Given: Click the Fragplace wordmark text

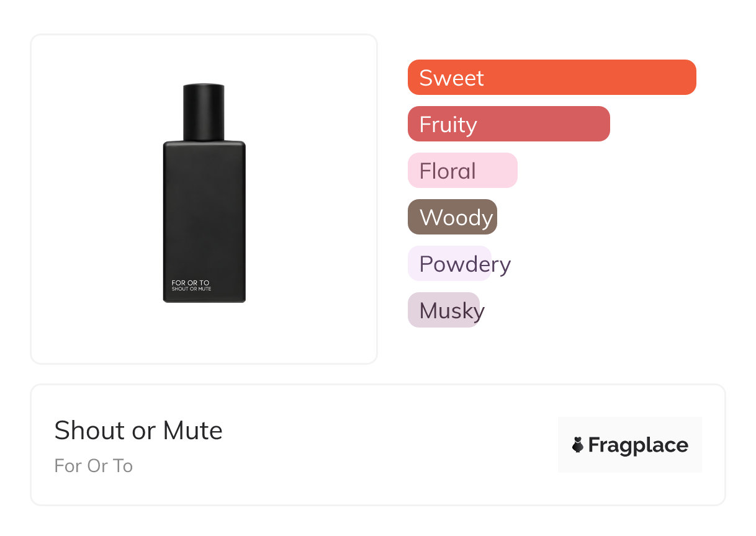Looking at the screenshot, I should click(x=638, y=445).
